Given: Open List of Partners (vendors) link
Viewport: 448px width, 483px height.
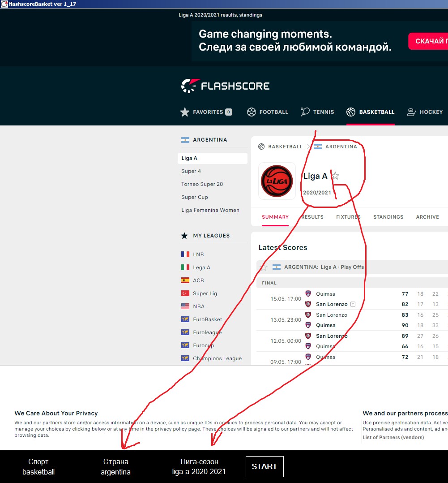Looking at the screenshot, I should pyautogui.click(x=393, y=437).
